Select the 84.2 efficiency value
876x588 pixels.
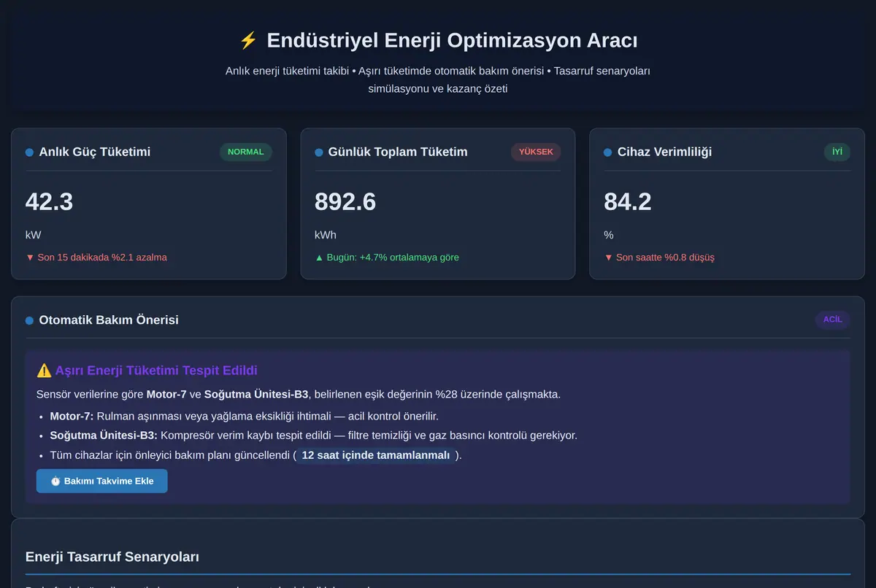click(628, 201)
